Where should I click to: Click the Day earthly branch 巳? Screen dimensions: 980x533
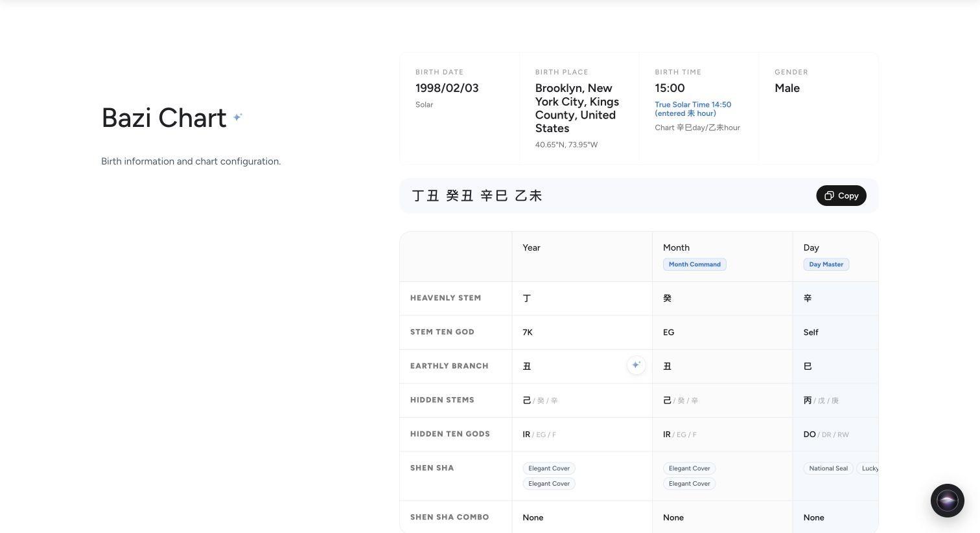(x=808, y=366)
